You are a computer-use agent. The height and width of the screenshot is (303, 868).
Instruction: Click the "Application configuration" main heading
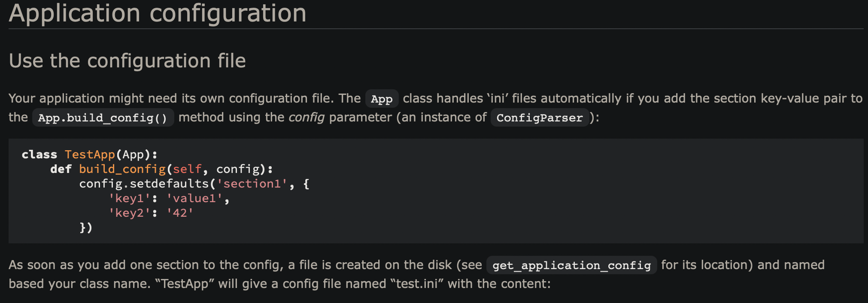(158, 13)
